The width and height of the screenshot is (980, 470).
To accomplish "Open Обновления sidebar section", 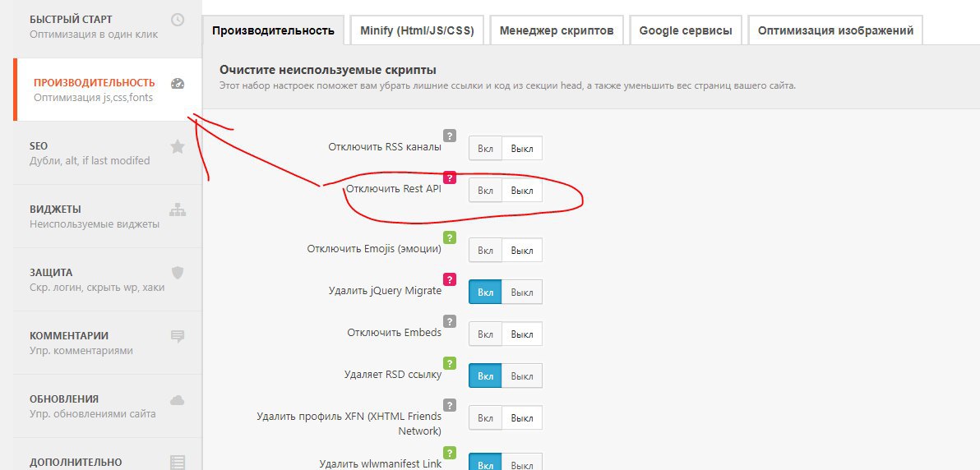I will point(108,406).
